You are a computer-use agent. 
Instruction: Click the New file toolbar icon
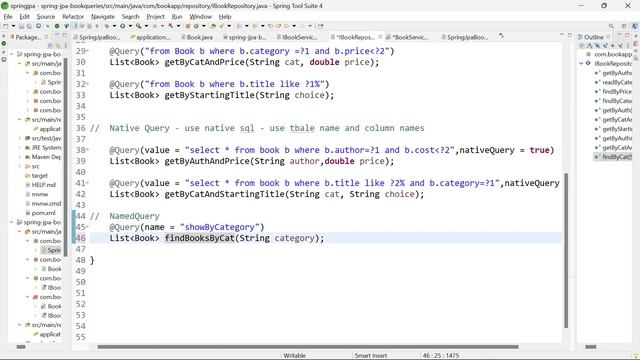click(x=5, y=26)
